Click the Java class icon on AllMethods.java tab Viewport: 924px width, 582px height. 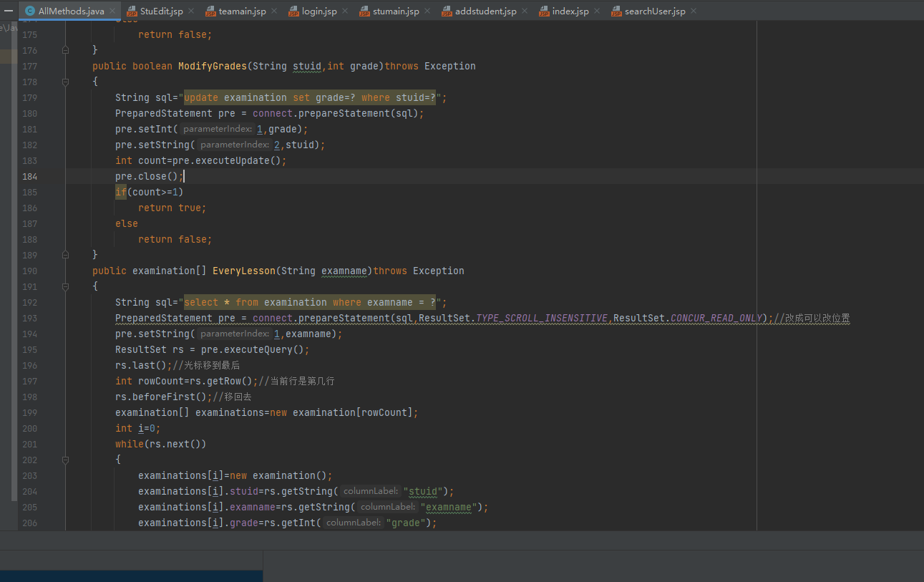click(x=30, y=11)
